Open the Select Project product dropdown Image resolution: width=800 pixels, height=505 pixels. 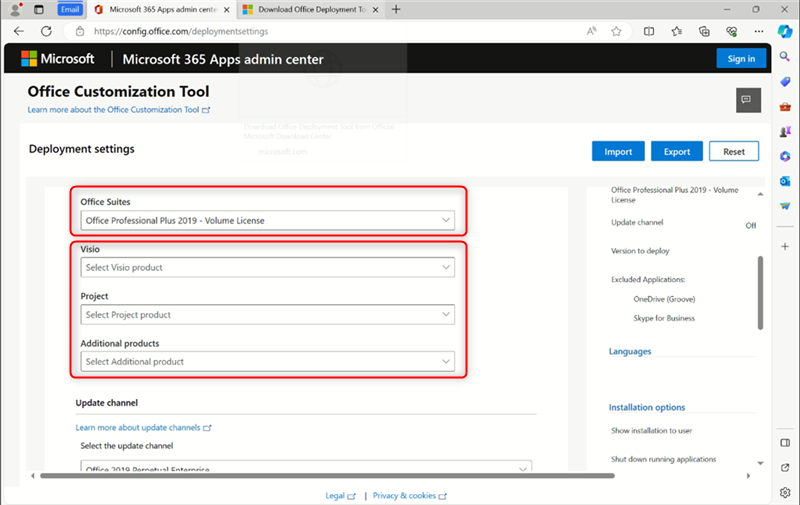coord(267,315)
